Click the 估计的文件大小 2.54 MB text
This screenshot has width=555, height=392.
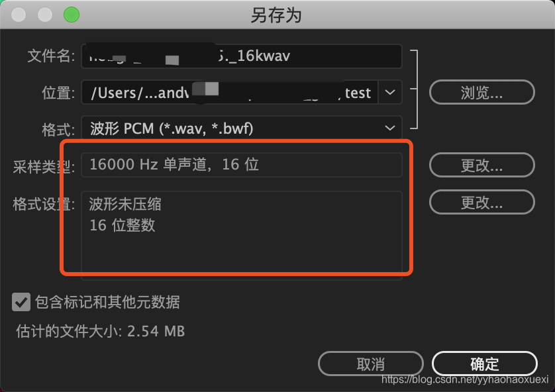[x=100, y=332]
